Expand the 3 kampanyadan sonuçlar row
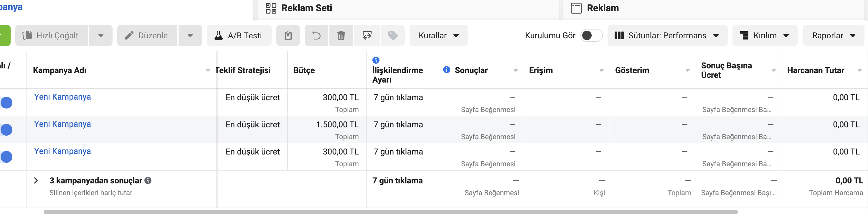 36,181
